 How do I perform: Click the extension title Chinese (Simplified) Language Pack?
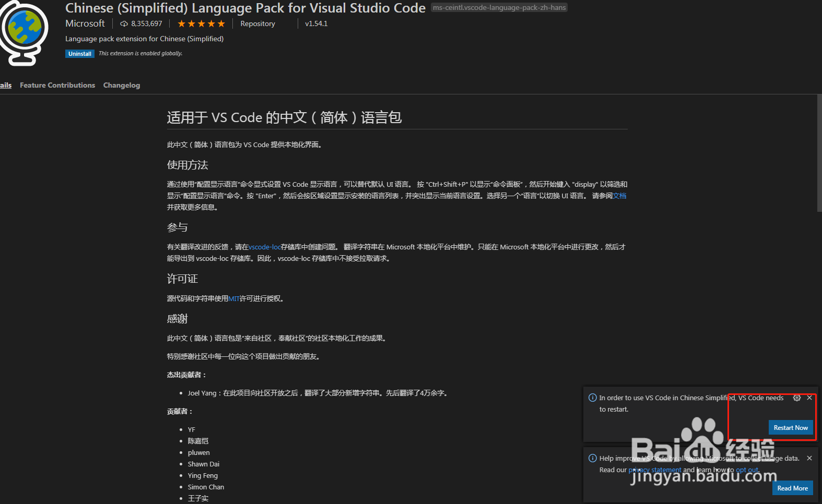[x=245, y=8]
